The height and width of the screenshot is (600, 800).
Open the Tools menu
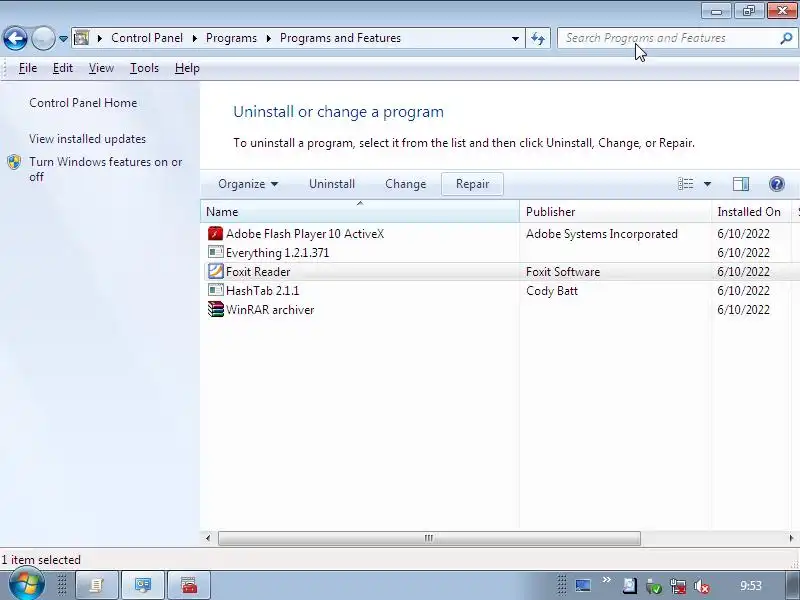click(144, 68)
